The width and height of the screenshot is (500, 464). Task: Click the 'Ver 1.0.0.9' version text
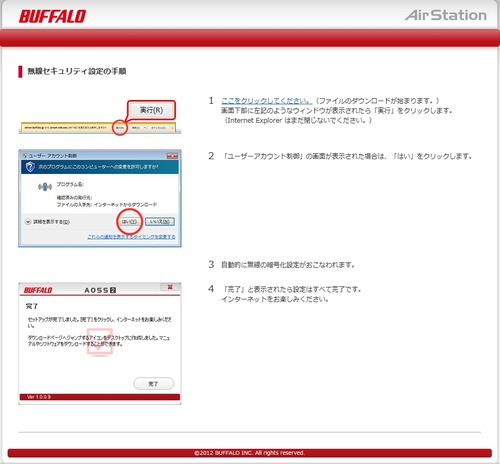coord(39,397)
